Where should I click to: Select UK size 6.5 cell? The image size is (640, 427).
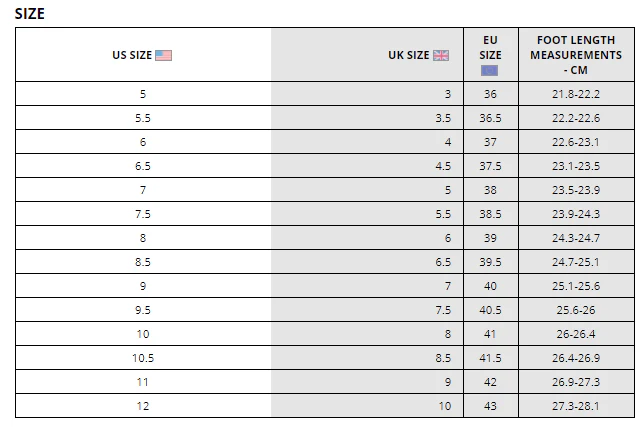coord(443,262)
